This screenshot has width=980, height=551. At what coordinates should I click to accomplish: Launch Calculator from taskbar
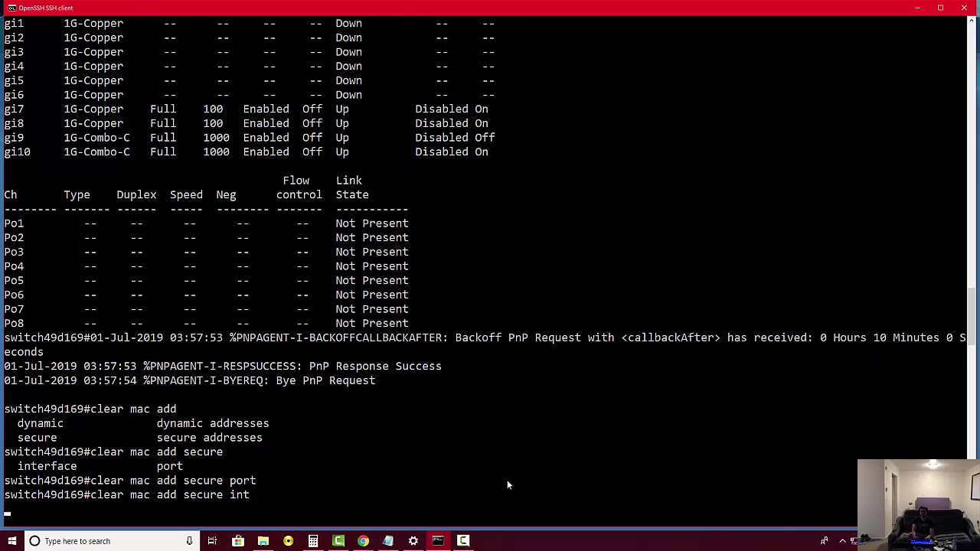(x=313, y=541)
